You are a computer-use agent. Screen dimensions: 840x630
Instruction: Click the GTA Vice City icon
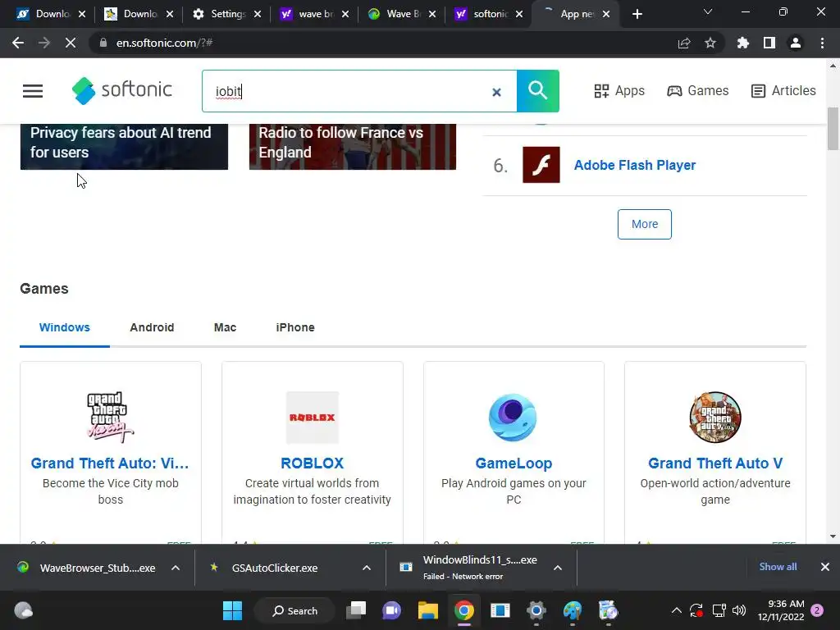[x=111, y=418]
